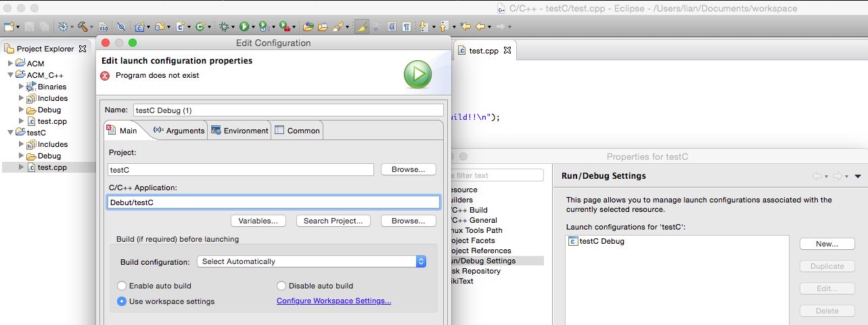Screen dimensions: 868x325
Task: Click the green Run toolbar icon
Action: pos(244,26)
